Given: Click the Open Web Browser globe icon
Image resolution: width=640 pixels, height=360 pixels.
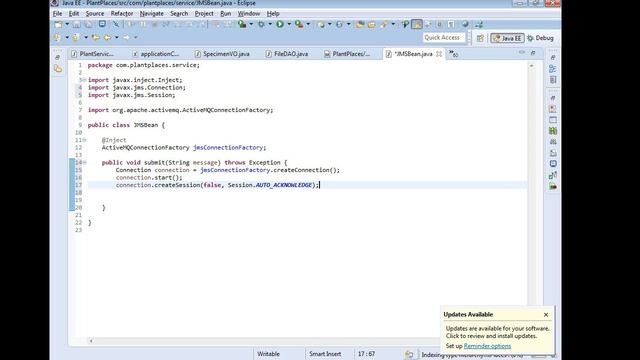Looking at the screenshot, I should [465, 24].
